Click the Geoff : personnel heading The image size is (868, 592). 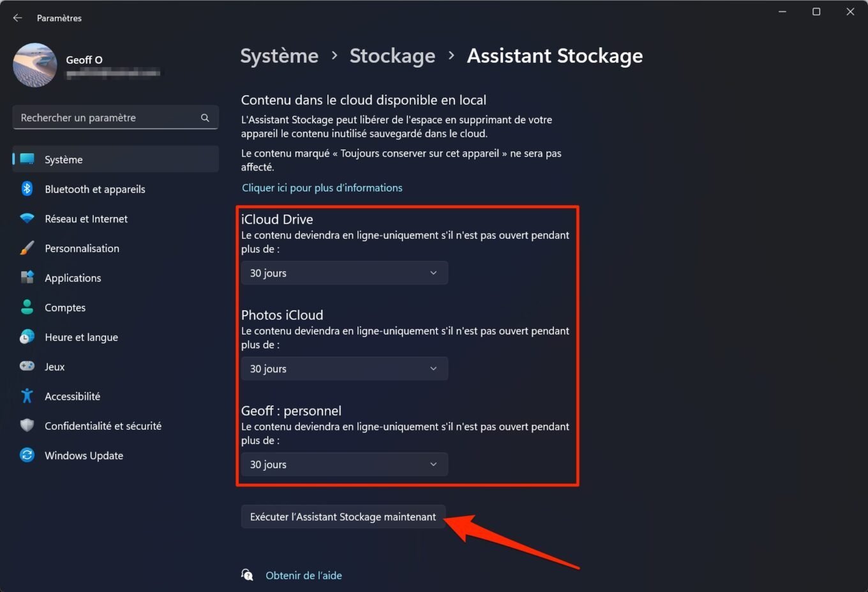click(x=291, y=411)
